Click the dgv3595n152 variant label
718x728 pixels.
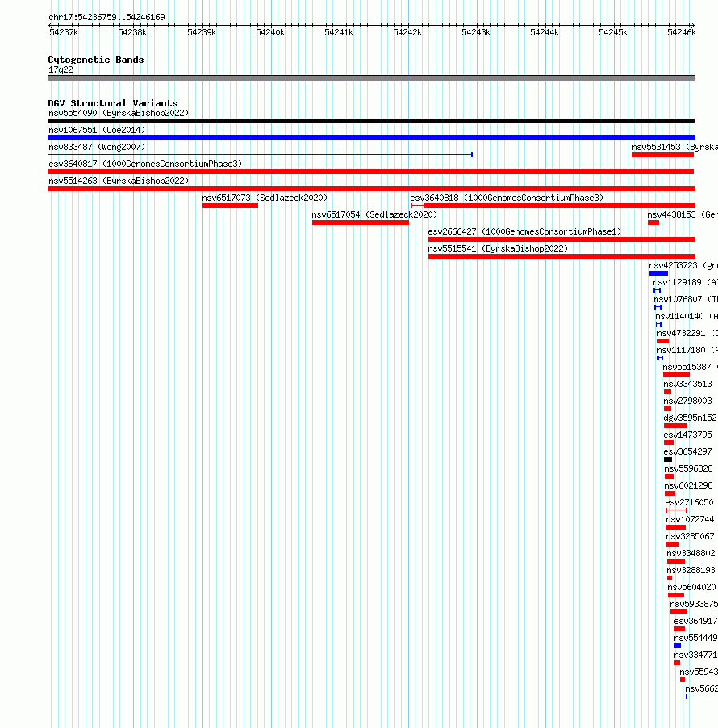point(690,418)
